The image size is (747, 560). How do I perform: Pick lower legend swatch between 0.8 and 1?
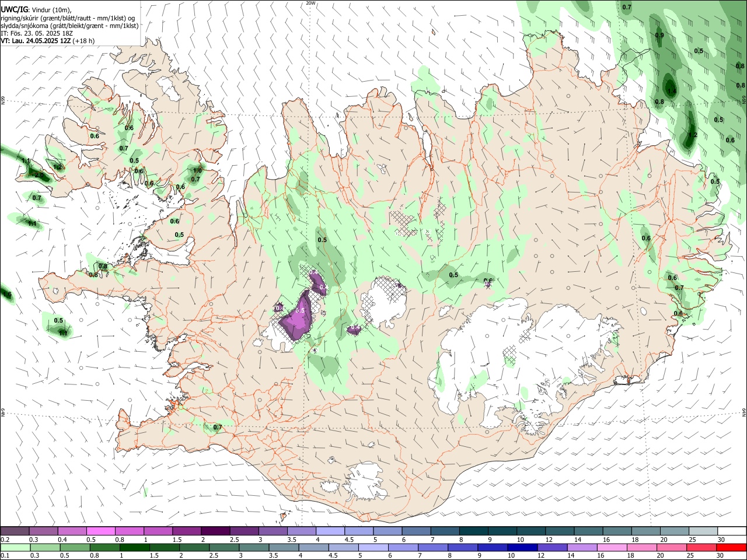point(104,547)
